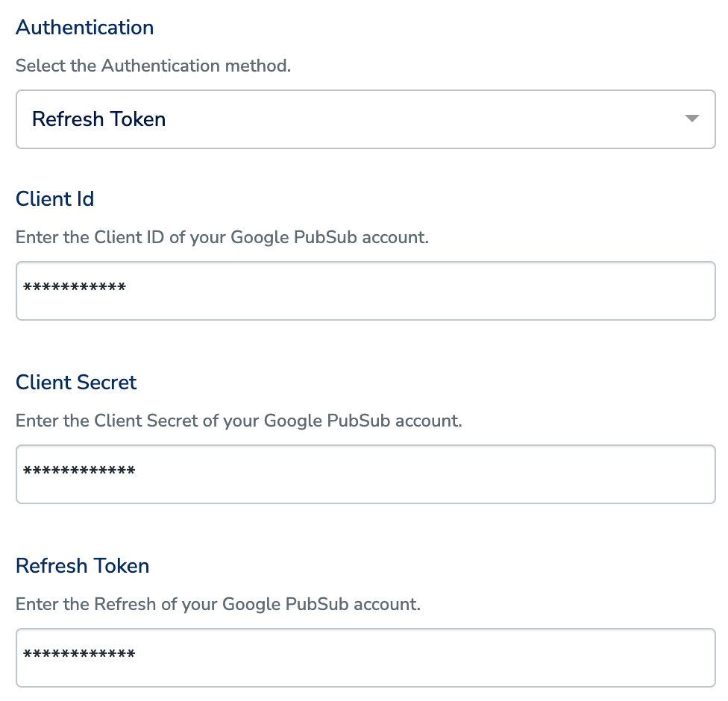
Task: Click the dropdown caret arrow icon
Action: [x=691, y=119]
